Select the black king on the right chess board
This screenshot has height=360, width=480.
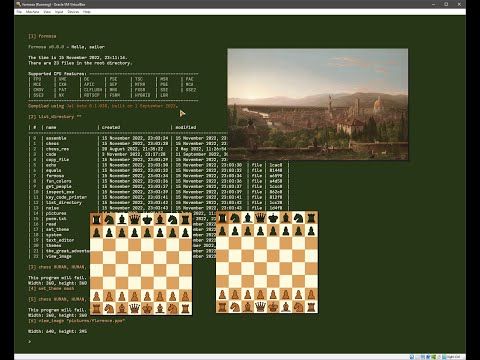[x=273, y=218]
